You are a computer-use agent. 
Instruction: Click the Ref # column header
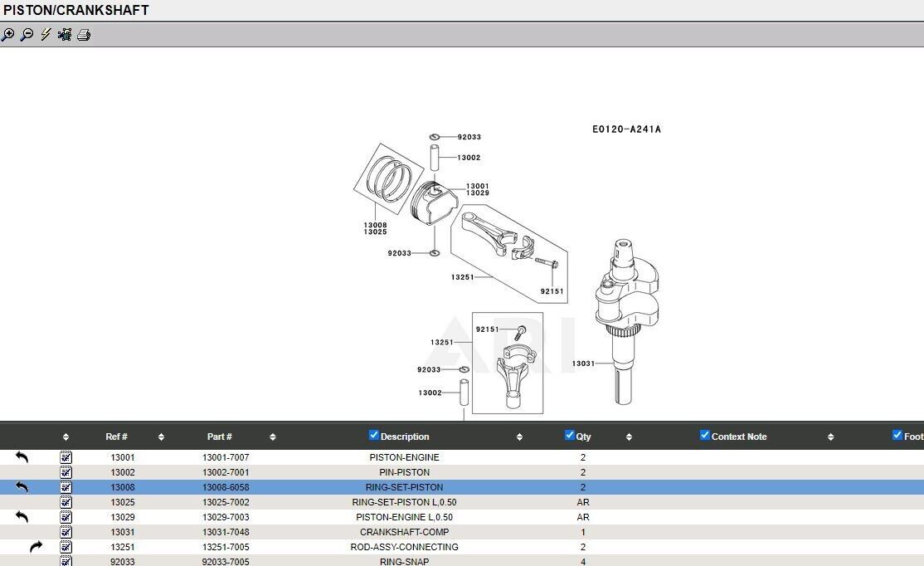[116, 437]
